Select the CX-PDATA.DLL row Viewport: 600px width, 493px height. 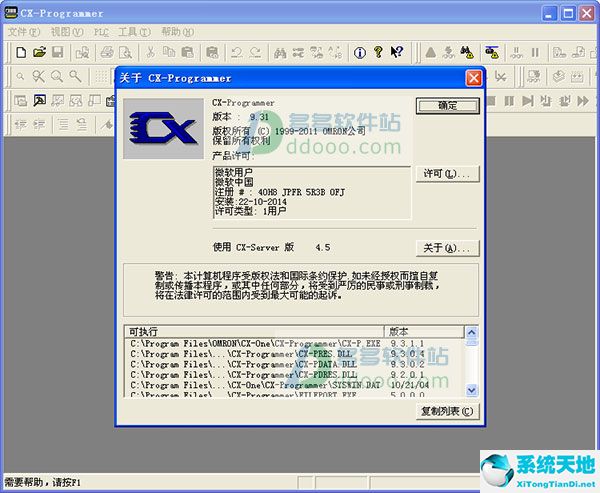click(295, 364)
